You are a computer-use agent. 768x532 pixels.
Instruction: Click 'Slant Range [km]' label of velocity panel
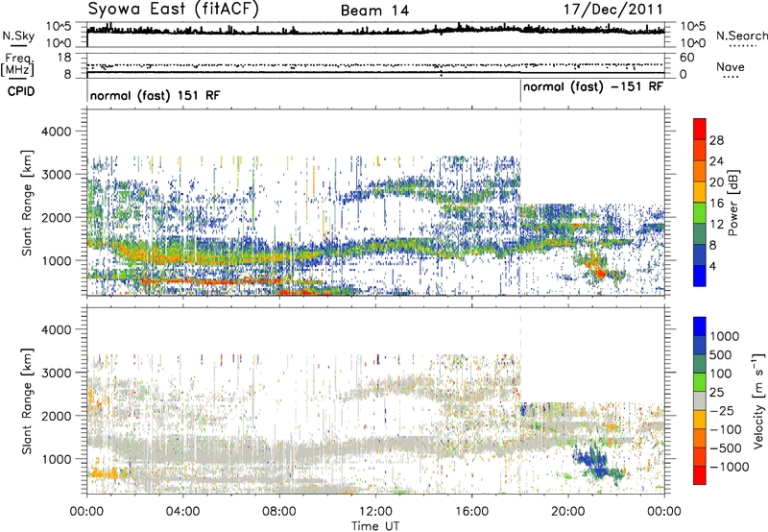pyautogui.click(x=27, y=400)
